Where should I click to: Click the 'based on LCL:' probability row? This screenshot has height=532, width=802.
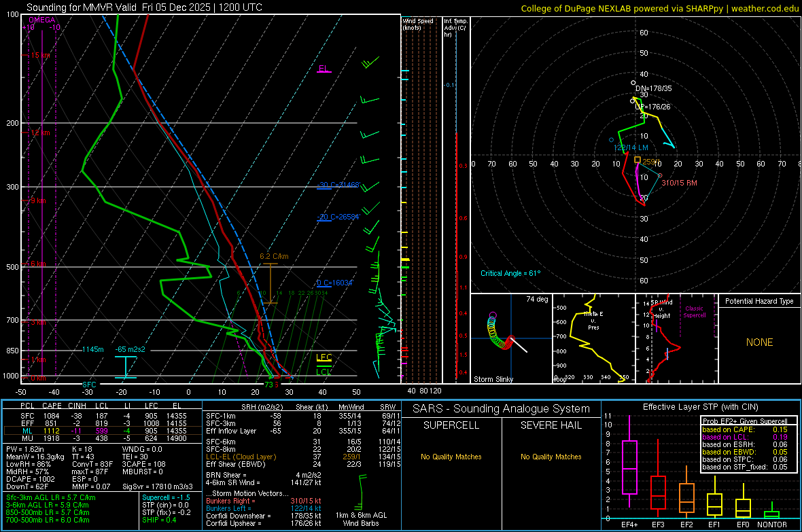pyautogui.click(x=745, y=437)
